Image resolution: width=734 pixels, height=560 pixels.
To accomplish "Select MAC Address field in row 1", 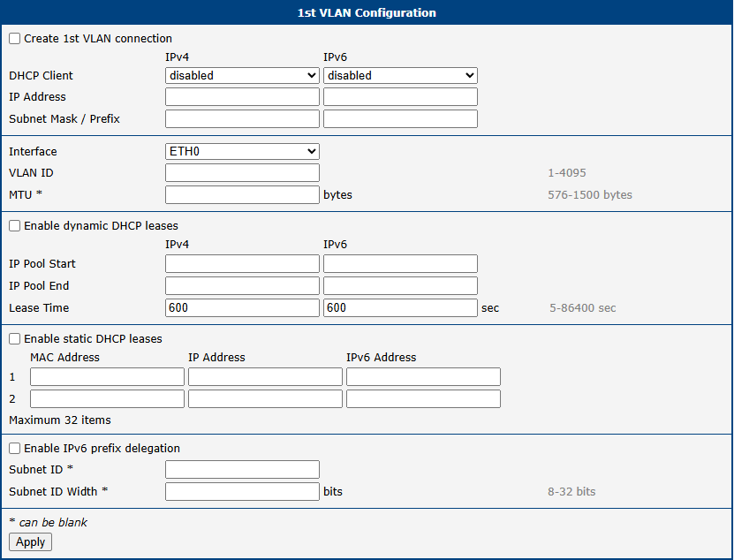I will coord(107,377).
